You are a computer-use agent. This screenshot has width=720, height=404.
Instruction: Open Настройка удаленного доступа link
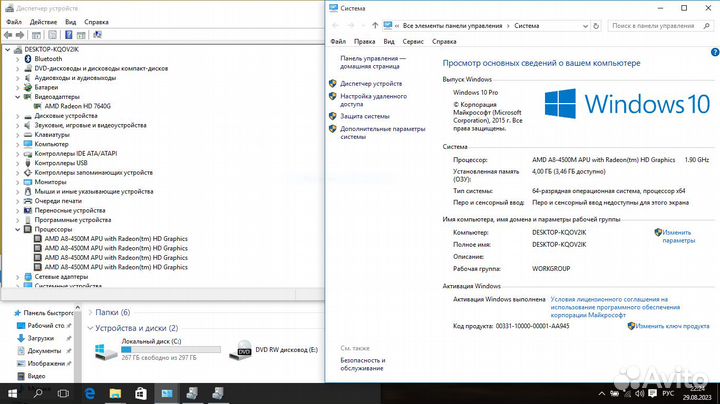click(373, 100)
